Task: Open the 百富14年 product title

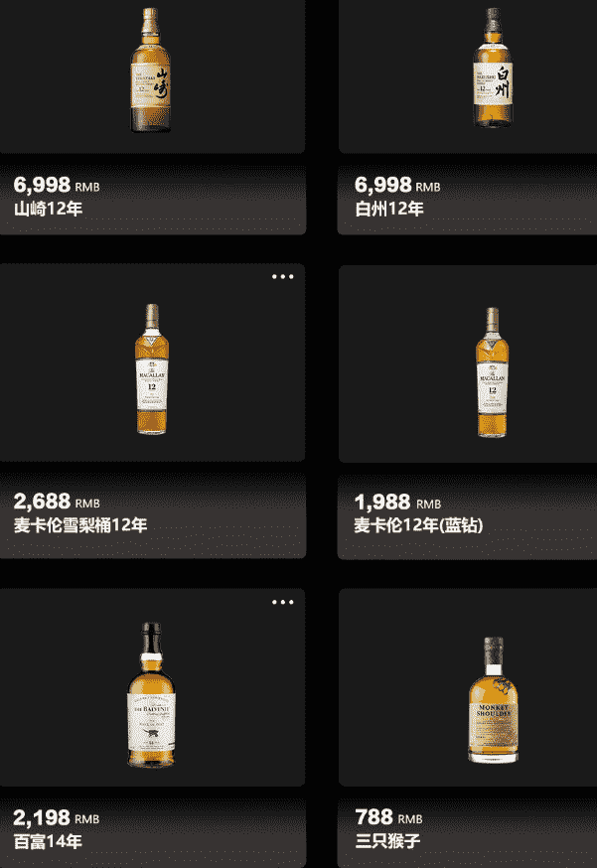Action: [x=48, y=841]
